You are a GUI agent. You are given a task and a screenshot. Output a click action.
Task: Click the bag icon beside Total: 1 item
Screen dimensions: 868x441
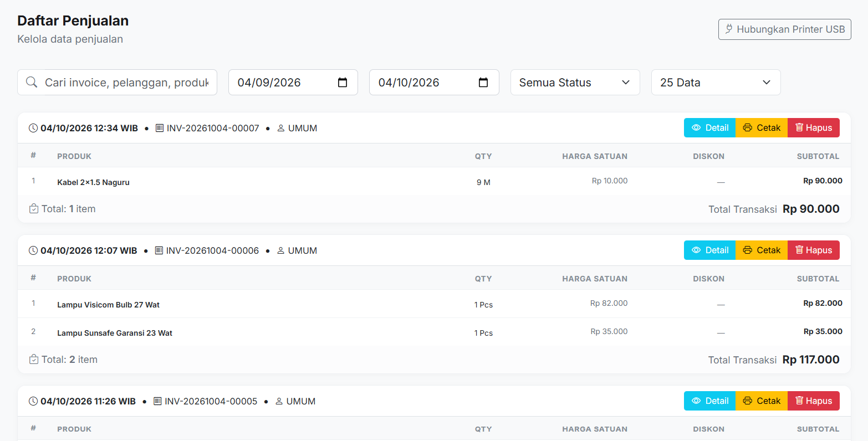click(34, 209)
